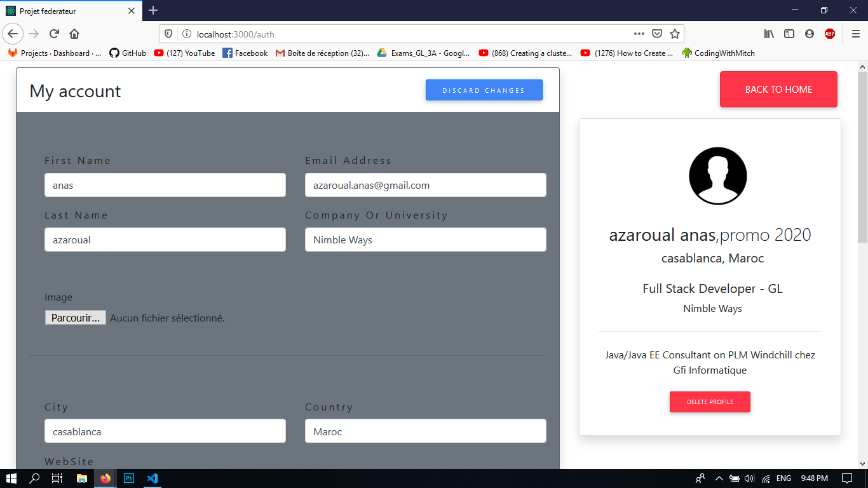Open Visual Studio Code from taskbar

coord(152,478)
